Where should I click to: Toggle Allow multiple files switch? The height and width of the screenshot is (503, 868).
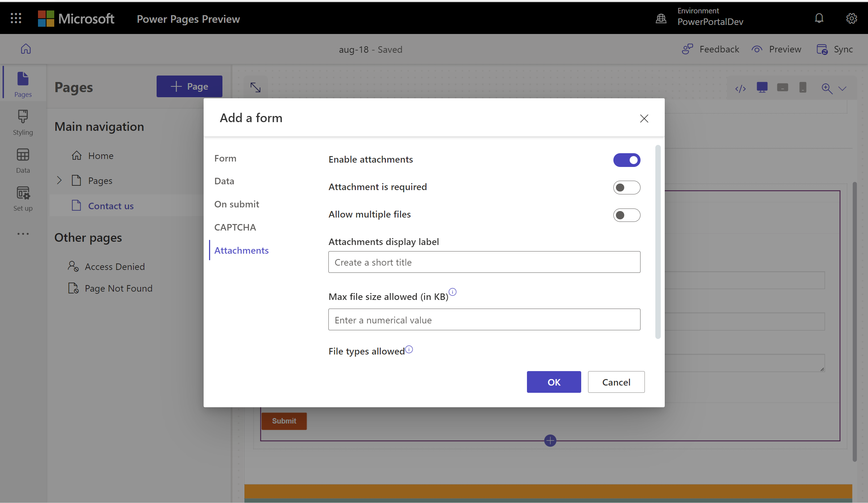click(627, 214)
